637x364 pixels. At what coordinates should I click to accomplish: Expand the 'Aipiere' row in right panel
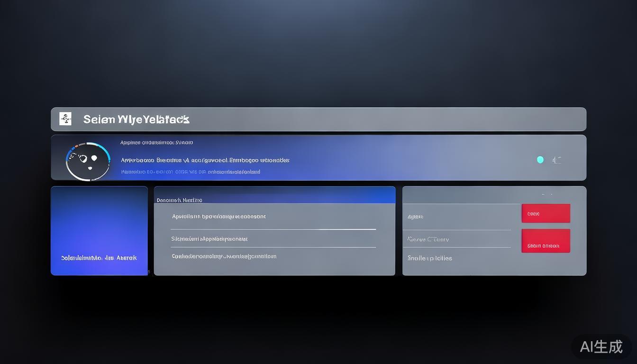416,217
